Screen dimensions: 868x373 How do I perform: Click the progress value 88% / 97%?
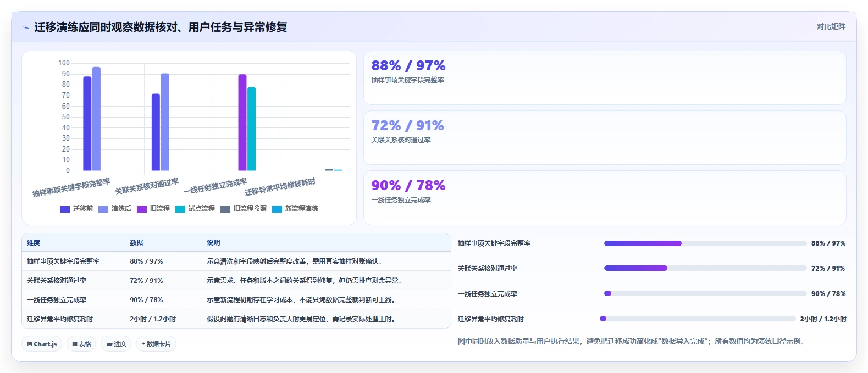[828, 243]
